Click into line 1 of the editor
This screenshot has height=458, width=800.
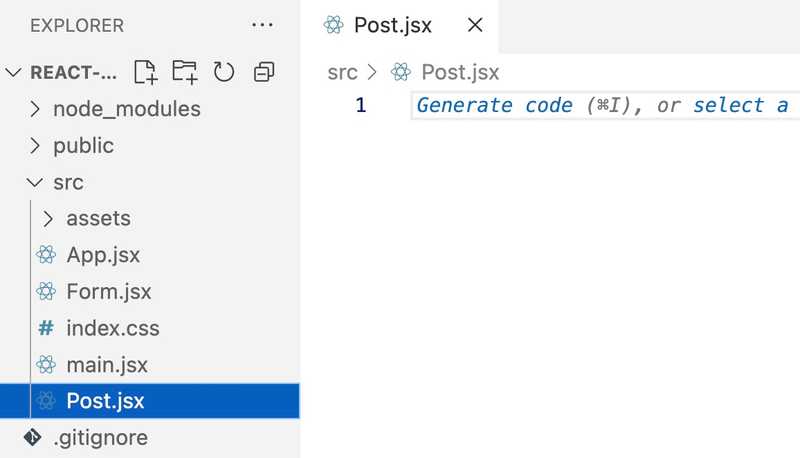(x=600, y=106)
